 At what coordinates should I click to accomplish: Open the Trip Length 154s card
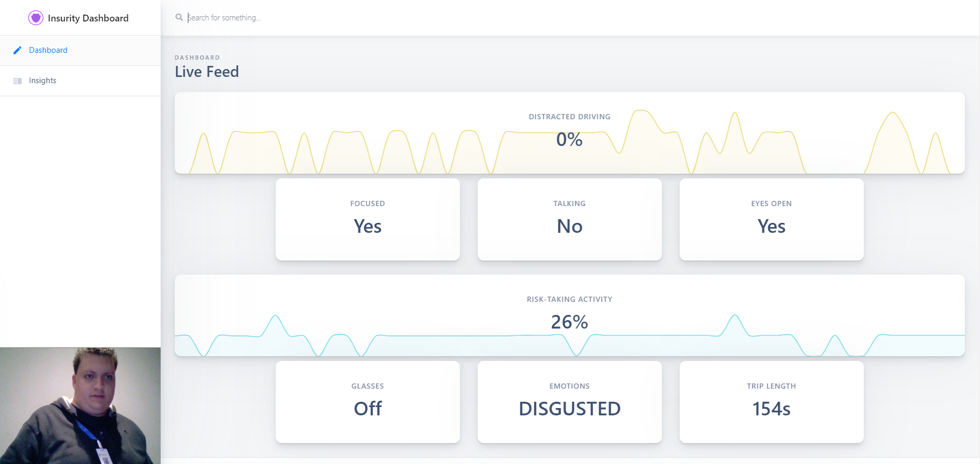(771, 402)
